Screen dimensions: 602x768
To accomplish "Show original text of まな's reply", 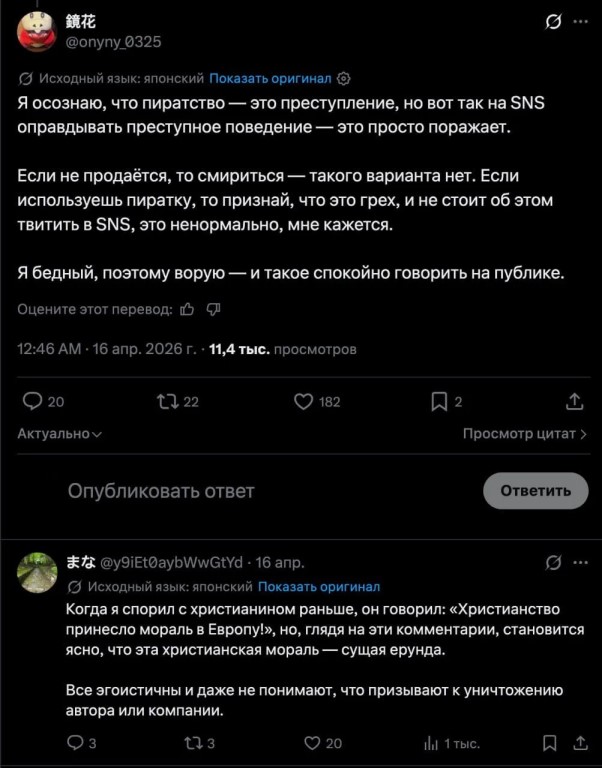I will [319, 586].
